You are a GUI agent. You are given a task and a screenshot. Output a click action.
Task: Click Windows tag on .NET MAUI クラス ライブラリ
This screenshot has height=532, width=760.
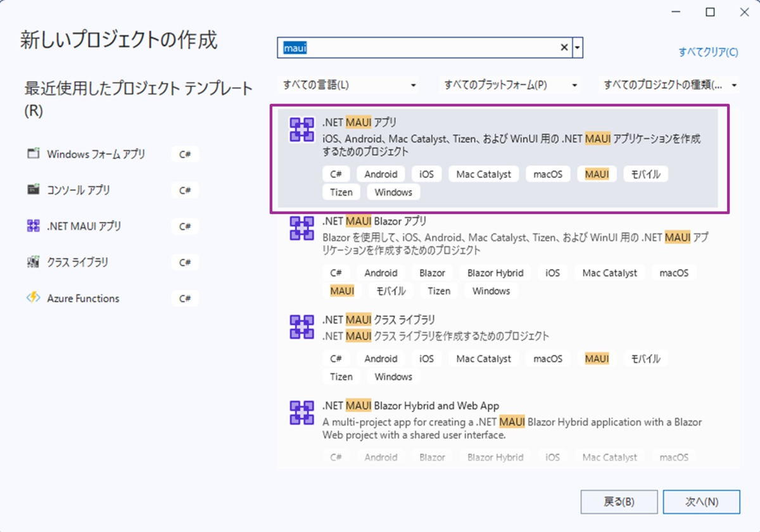pyautogui.click(x=393, y=377)
